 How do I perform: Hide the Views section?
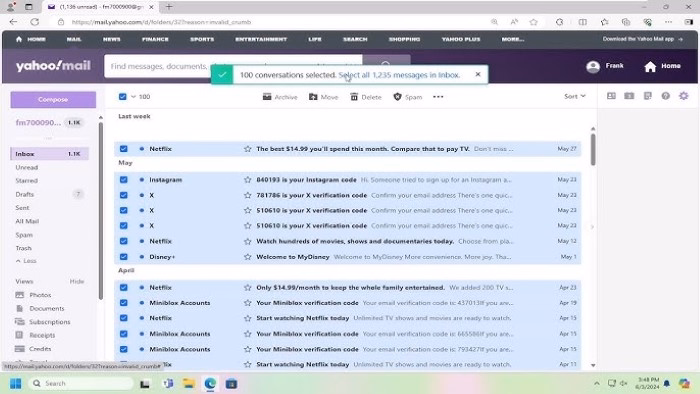pyautogui.click(x=77, y=282)
